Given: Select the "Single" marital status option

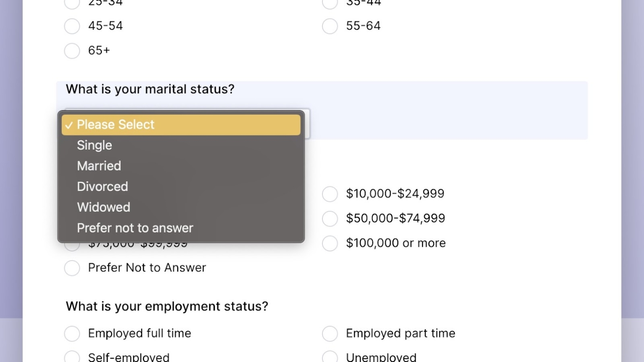Looking at the screenshot, I should tap(94, 145).
